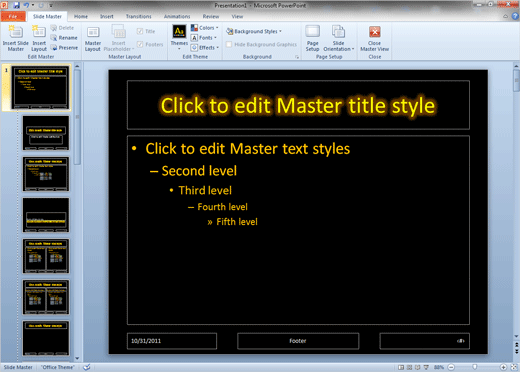Click the Preserve master icon

pos(54,48)
